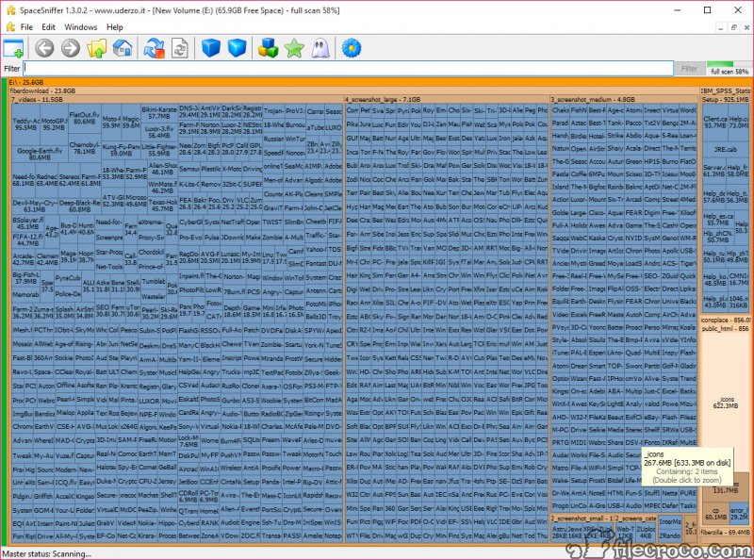Viewport: 754px width, 560px height.
Task: Go back to the previous view
Action: click(x=44, y=48)
